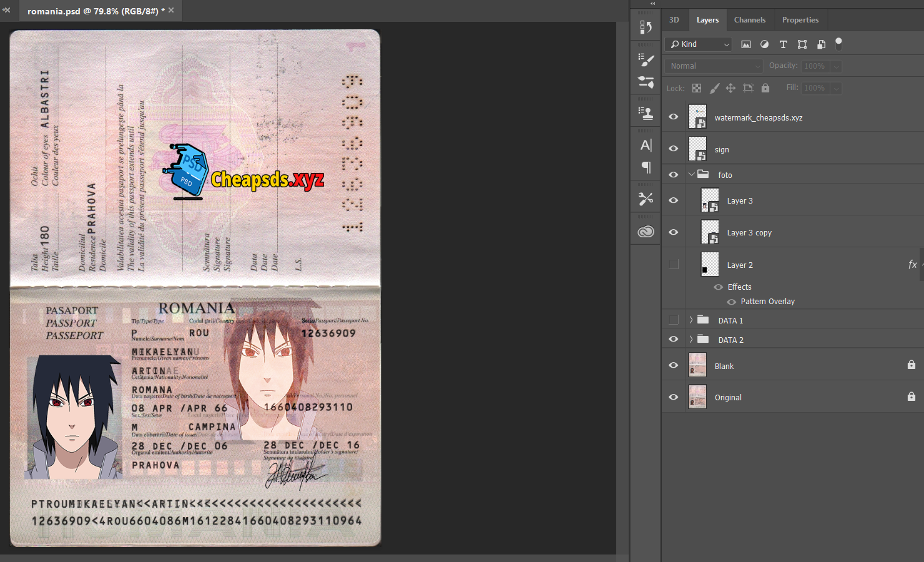Open the History panel icon
Image resolution: width=924 pixels, height=562 pixels.
(x=646, y=27)
